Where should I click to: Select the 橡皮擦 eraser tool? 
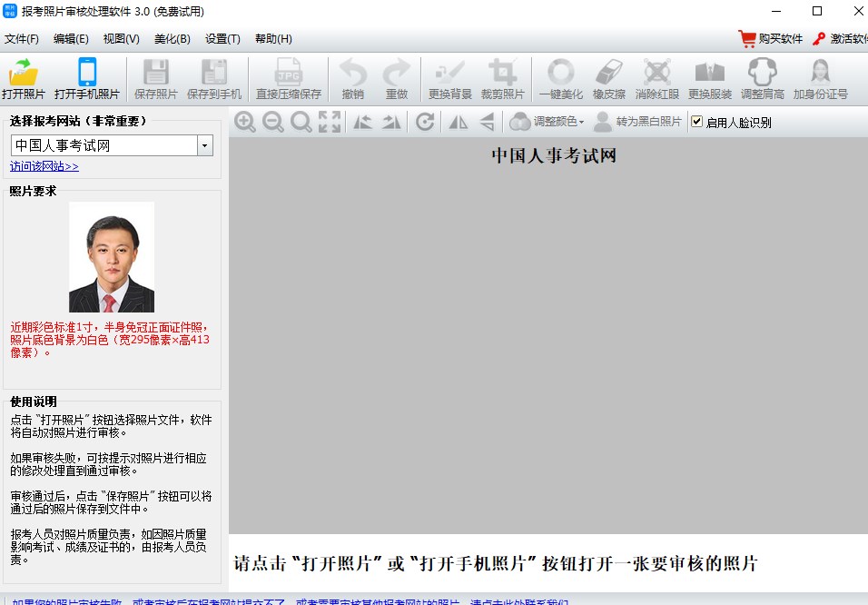coord(610,78)
